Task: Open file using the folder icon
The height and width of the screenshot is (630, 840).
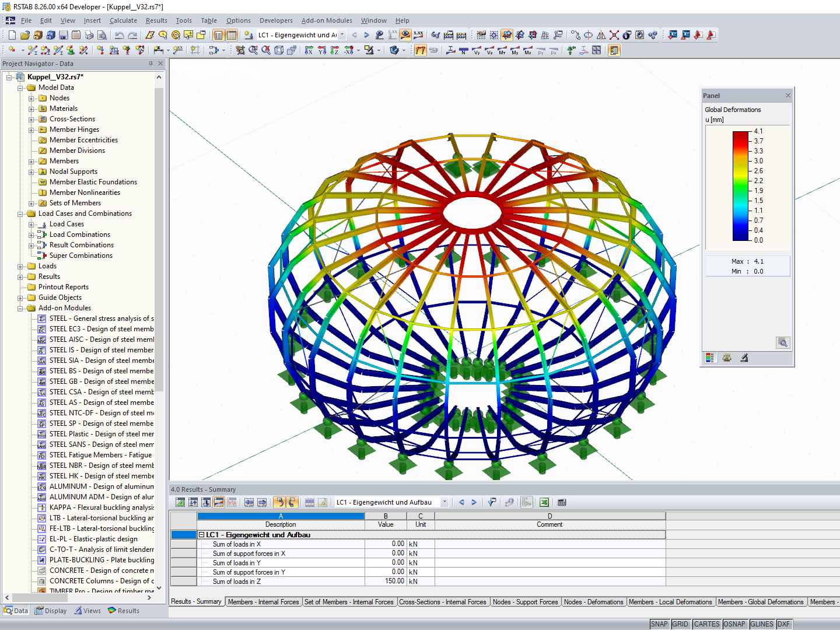Action: pyautogui.click(x=24, y=35)
